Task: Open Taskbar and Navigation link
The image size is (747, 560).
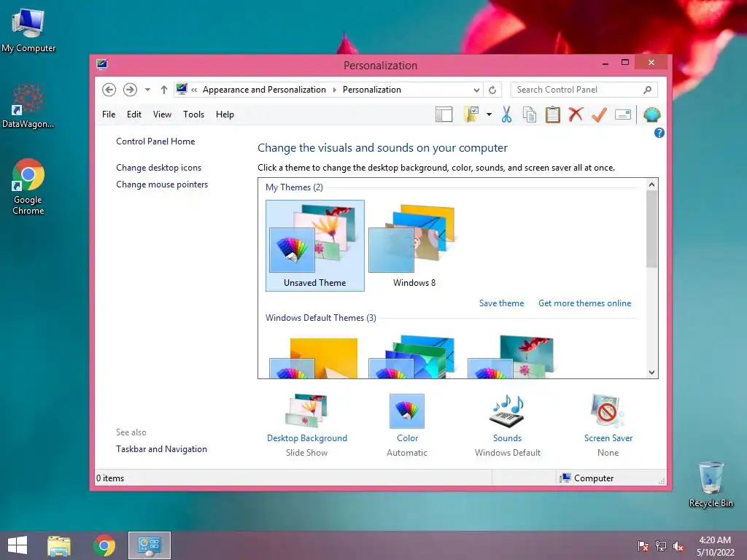Action: point(161,449)
